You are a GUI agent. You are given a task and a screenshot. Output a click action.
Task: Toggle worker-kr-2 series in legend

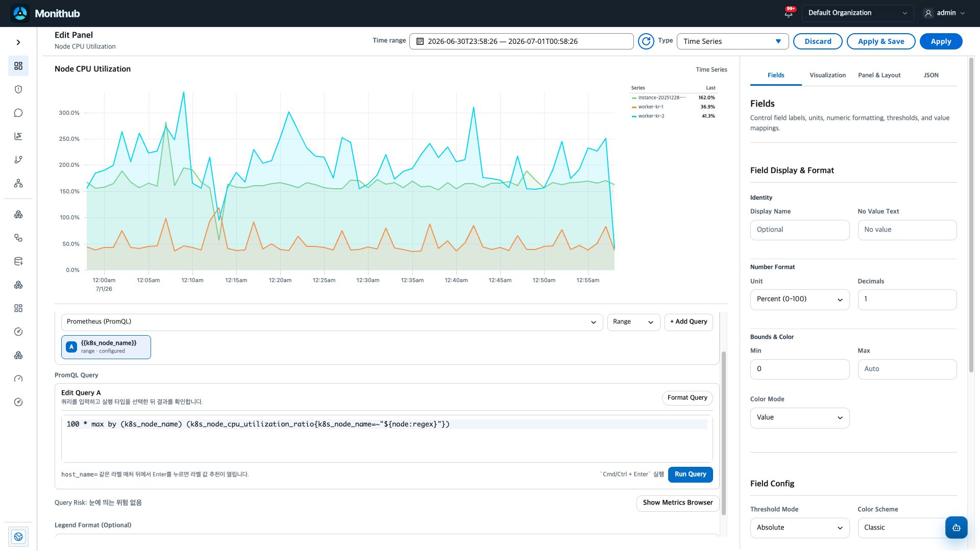tap(651, 116)
